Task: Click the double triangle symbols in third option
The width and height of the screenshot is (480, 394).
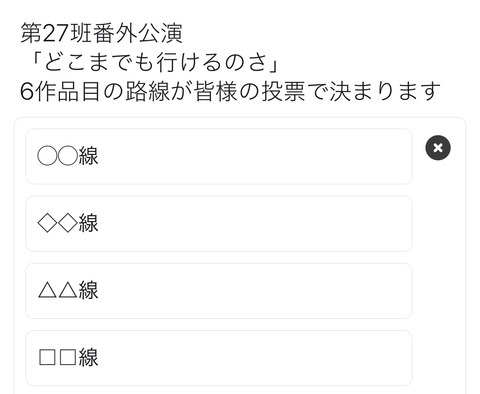Action: (57, 290)
